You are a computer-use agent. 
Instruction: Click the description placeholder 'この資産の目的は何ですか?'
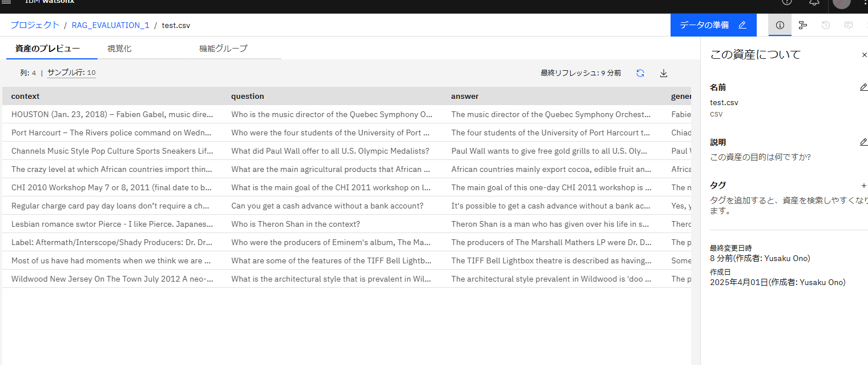point(760,157)
